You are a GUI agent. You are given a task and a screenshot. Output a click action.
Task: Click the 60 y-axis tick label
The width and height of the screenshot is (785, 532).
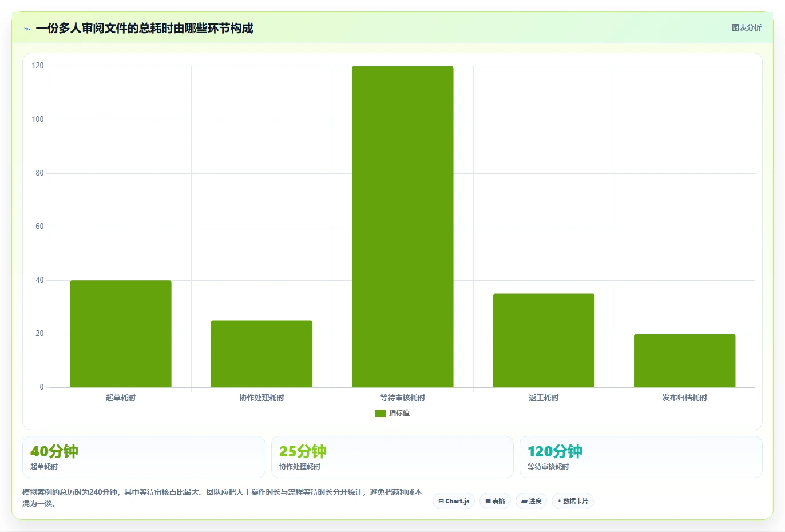pos(39,227)
